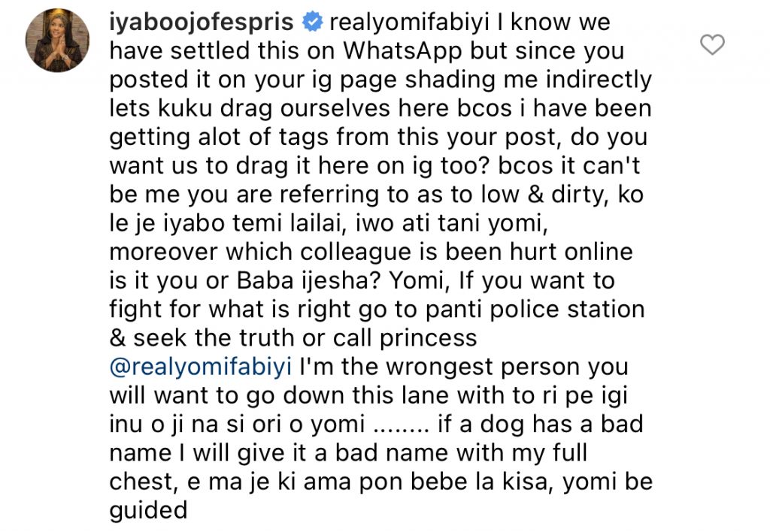The image size is (770, 532).
Task: Click the word guided at comment end
Action: pos(148,509)
